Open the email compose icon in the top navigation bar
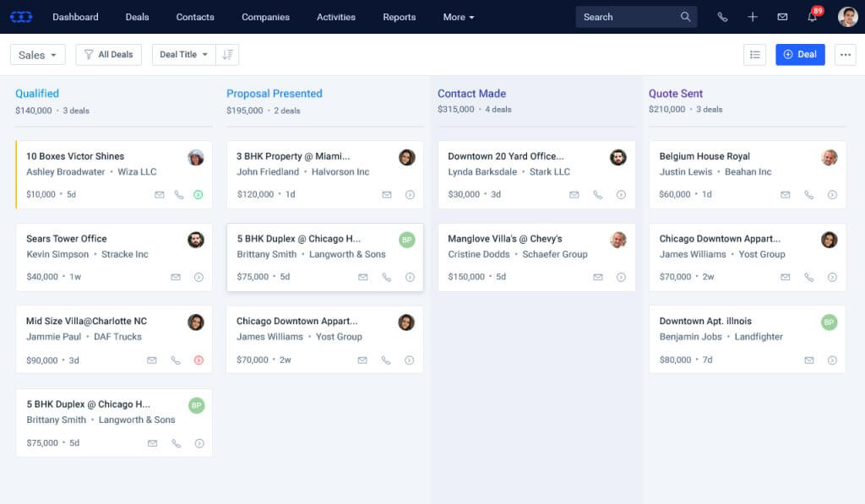The width and height of the screenshot is (865, 504). [x=781, y=16]
